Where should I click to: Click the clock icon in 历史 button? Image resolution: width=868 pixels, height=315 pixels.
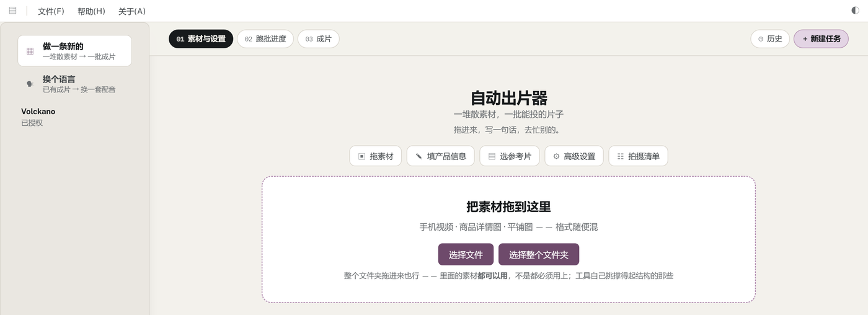click(x=761, y=39)
